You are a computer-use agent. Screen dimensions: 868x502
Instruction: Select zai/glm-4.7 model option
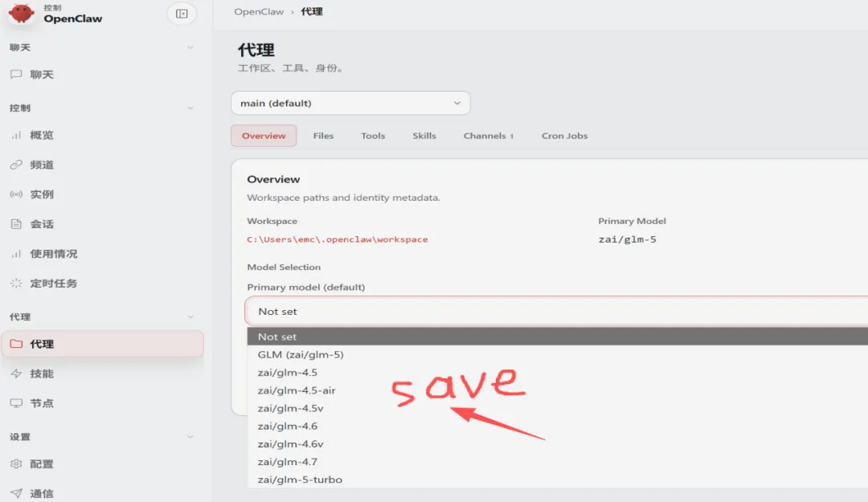coord(558,462)
